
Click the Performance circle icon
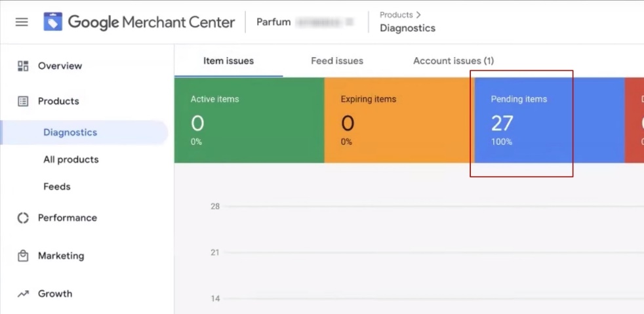click(x=23, y=218)
